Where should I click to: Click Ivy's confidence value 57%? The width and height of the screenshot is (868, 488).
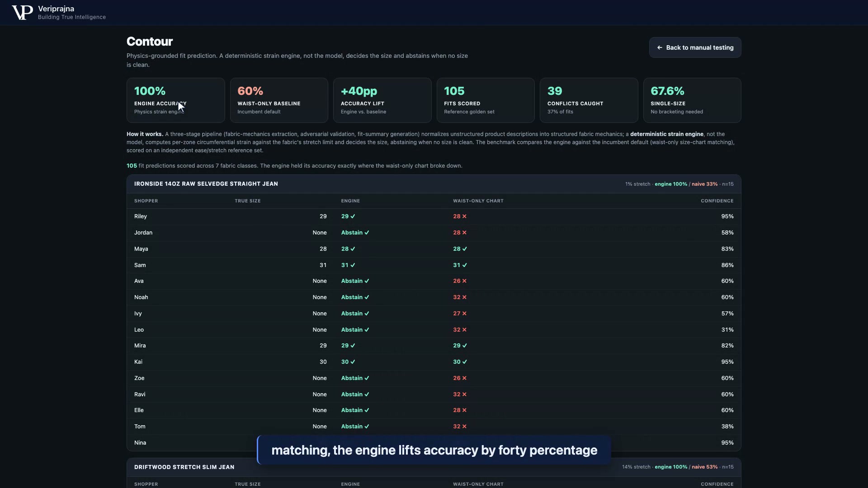727,314
